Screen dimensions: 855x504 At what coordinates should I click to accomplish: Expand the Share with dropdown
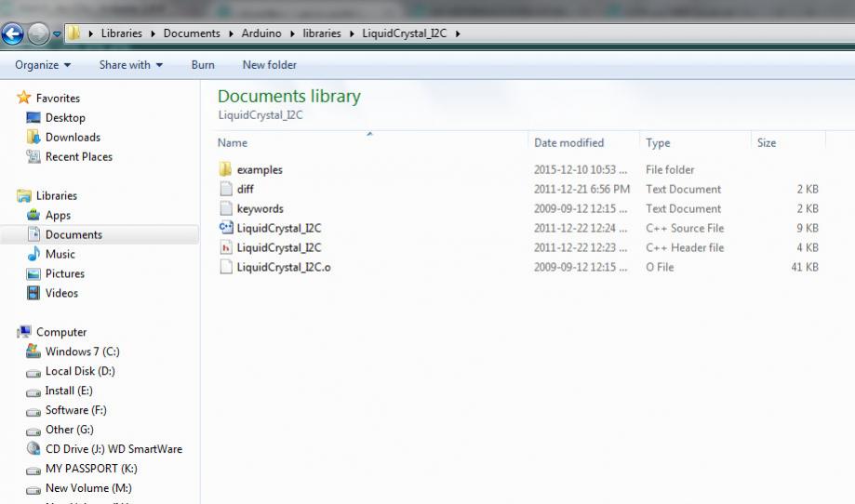[130, 65]
